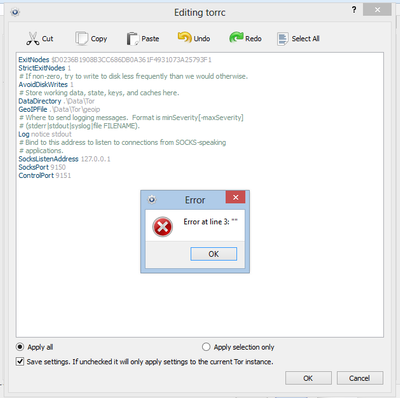The height and width of the screenshot is (398, 400).
Task: Click the comment 'Store working data, state, keys'
Action: (x=99, y=93)
